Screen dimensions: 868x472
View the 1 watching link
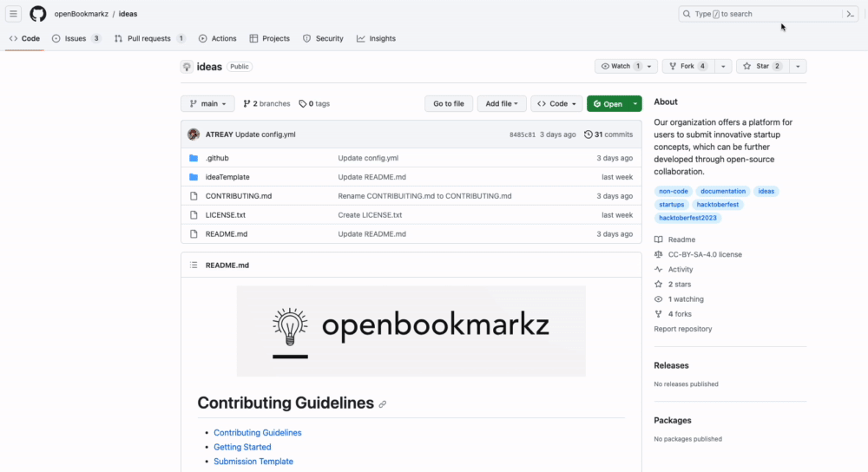coord(679,299)
